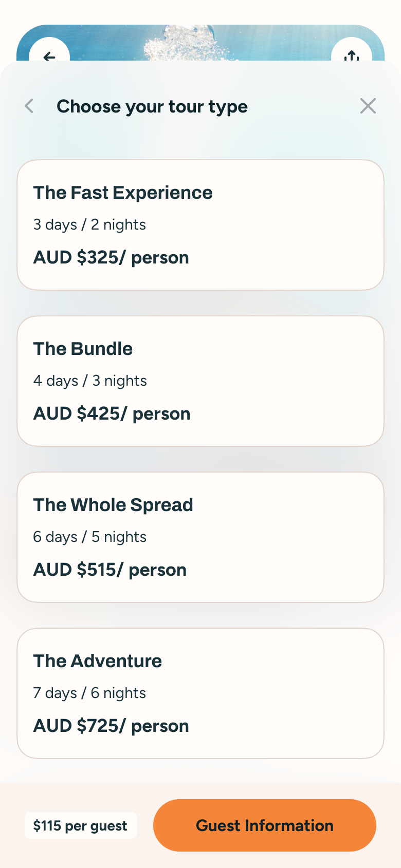The width and height of the screenshot is (401, 868).
Task: Click The Whole Spread card title
Action: coord(113,505)
